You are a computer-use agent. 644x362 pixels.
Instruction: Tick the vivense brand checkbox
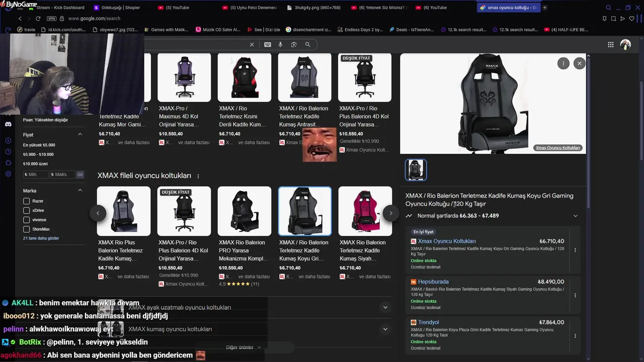(27, 220)
